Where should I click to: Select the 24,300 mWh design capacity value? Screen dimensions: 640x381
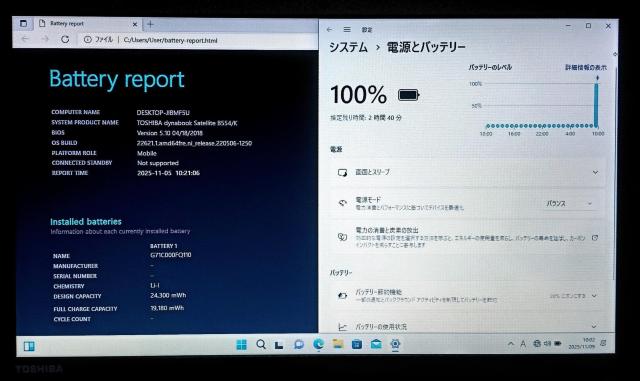pyautogui.click(x=168, y=295)
